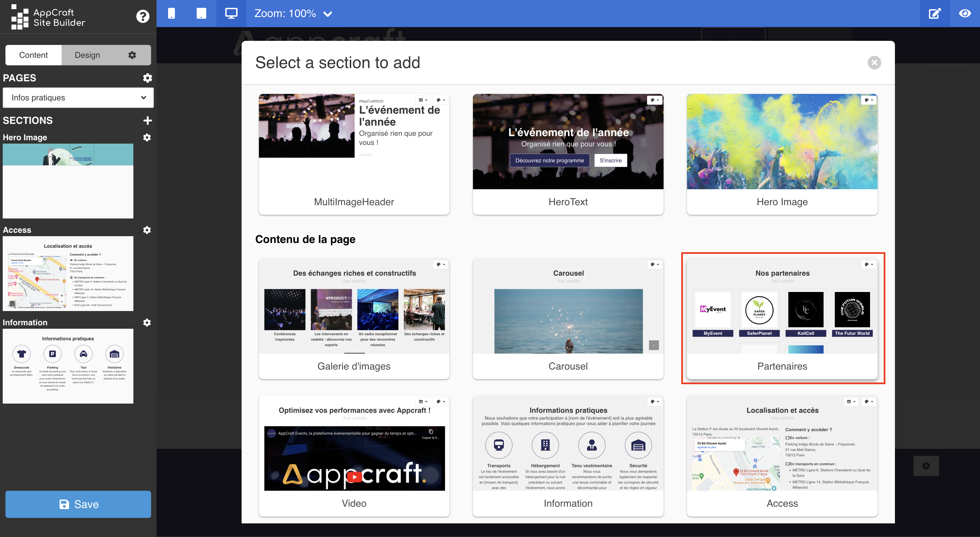Choose the Carousel section card
This screenshot has height=537, width=980.
click(x=568, y=318)
